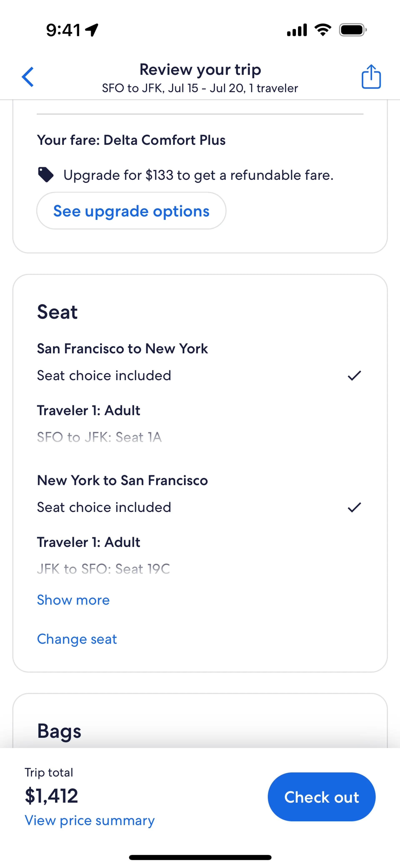This screenshot has width=400, height=868.
Task: Tap checkmark for San Francisco to New York seat
Action: pos(354,375)
